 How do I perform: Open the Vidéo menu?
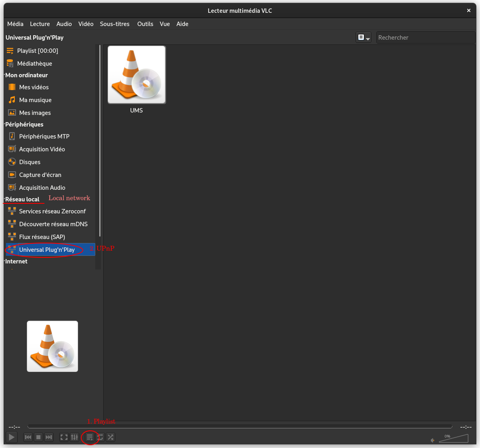point(86,24)
